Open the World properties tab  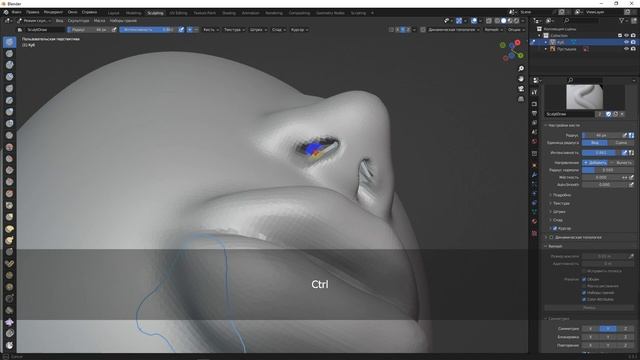tap(534, 142)
